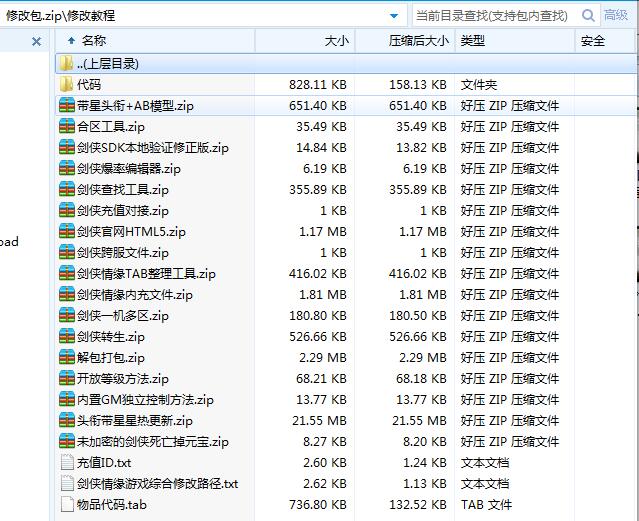This screenshot has width=639, height=521.
Task: Expand the address path dropdown
Action: tap(394, 16)
